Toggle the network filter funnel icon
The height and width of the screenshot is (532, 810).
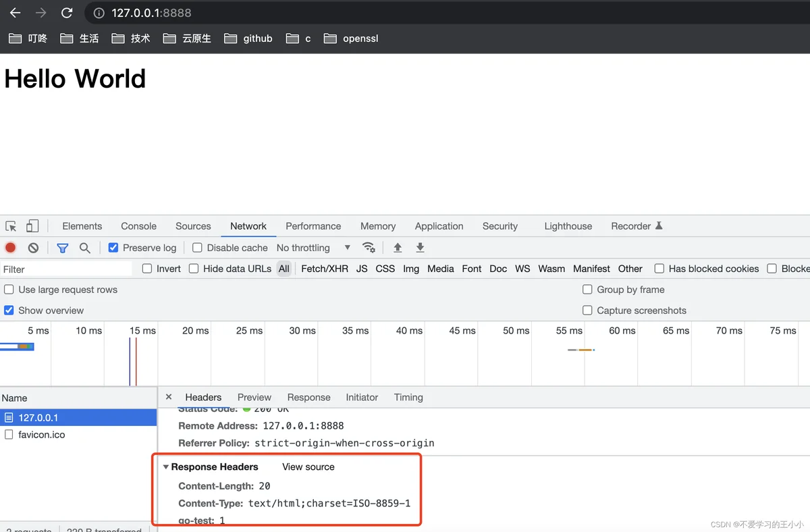[x=63, y=248]
